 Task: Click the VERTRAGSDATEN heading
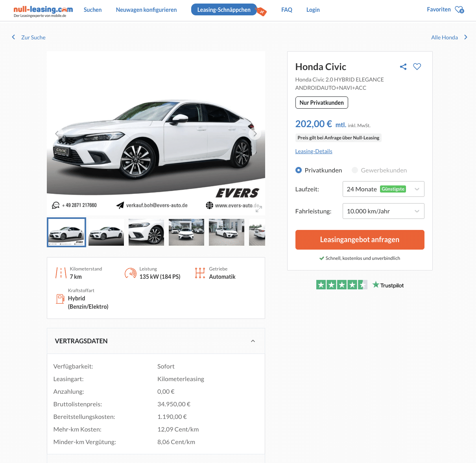coord(81,341)
